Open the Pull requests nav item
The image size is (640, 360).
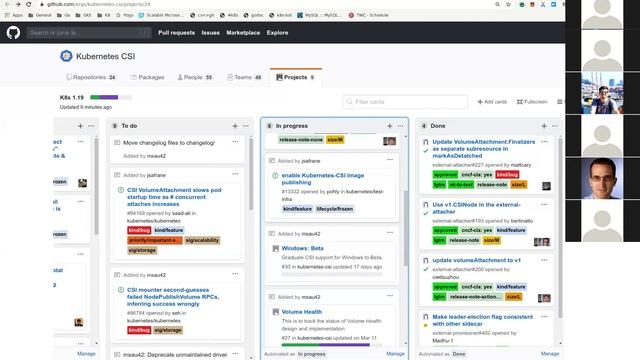pos(176,33)
